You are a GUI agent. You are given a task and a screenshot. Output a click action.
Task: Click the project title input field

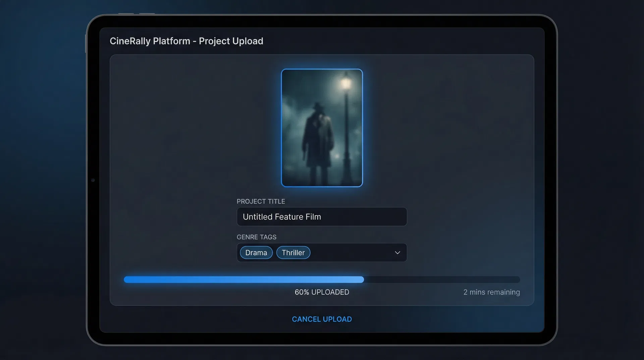pos(322,217)
